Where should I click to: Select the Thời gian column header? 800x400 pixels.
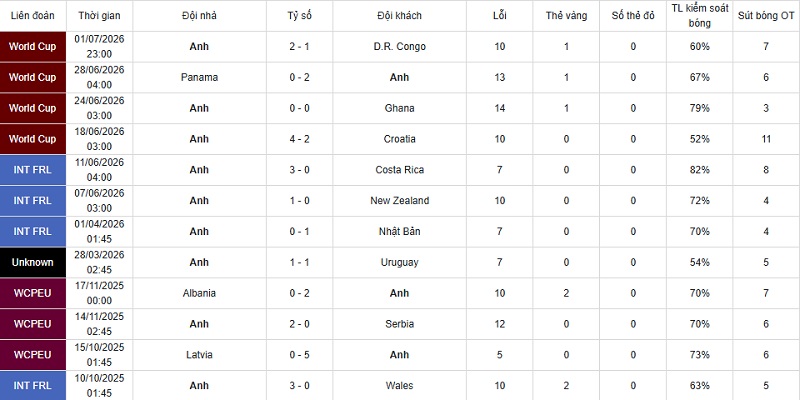[99, 15]
